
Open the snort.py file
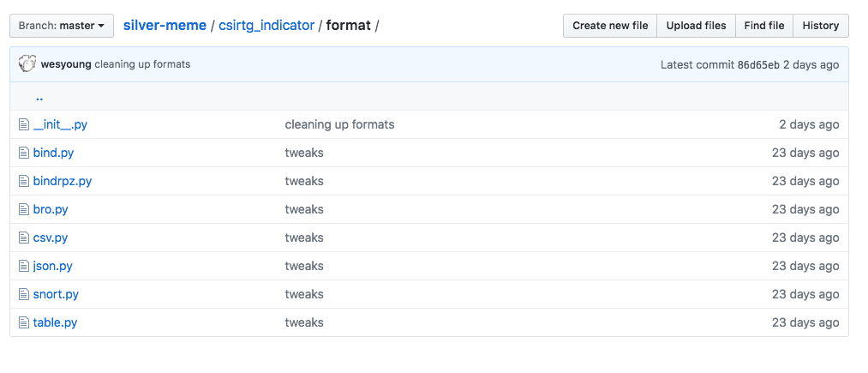point(56,294)
